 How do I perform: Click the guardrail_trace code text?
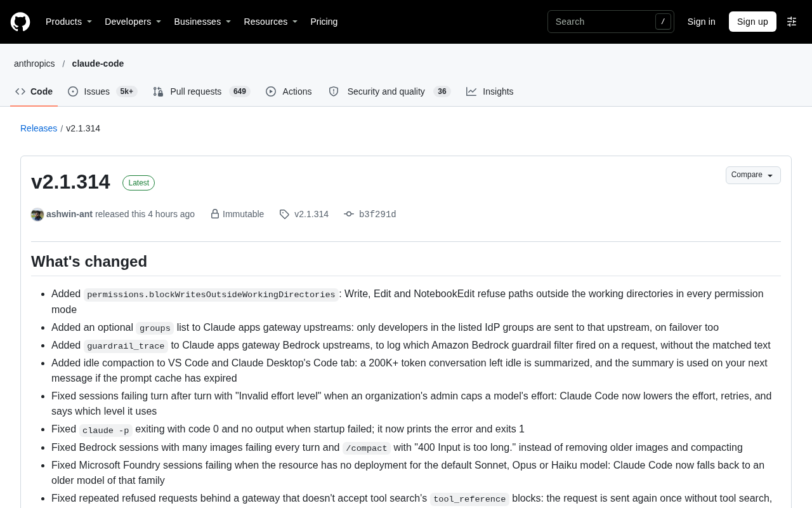pyautogui.click(x=126, y=346)
